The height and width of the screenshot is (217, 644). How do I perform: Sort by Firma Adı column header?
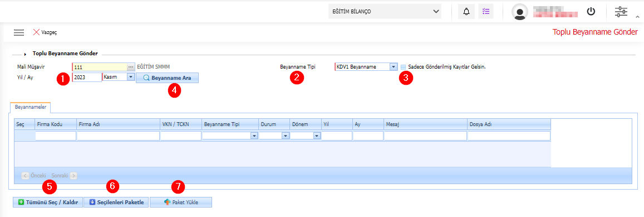[119, 124]
